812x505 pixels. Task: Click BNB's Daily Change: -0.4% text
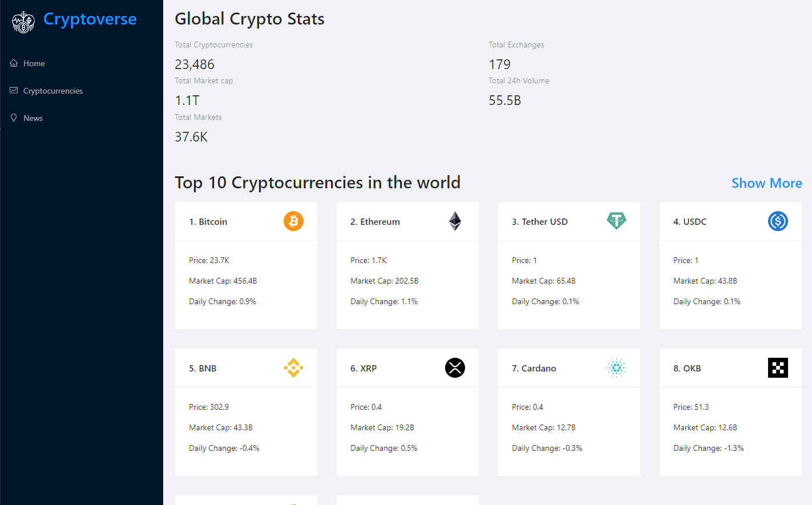click(224, 448)
